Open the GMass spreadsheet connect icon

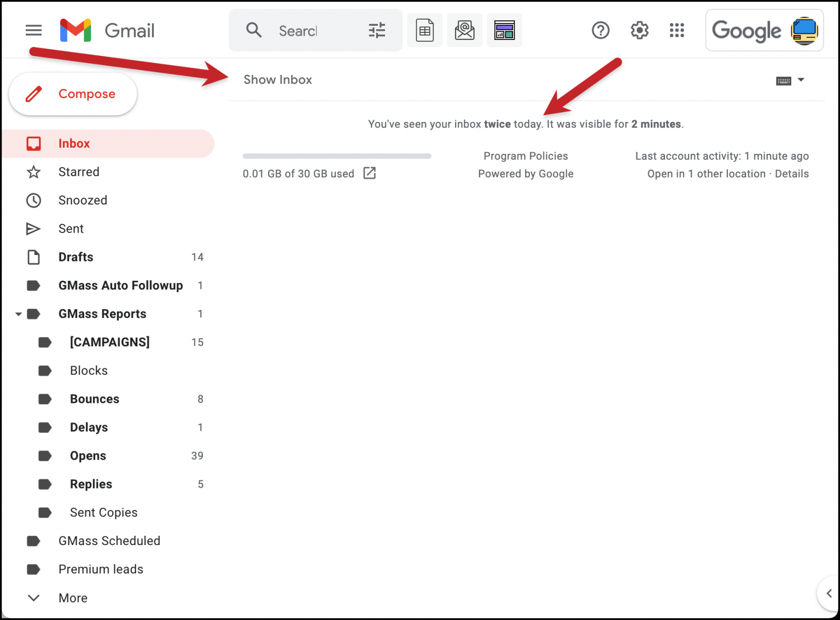[425, 30]
